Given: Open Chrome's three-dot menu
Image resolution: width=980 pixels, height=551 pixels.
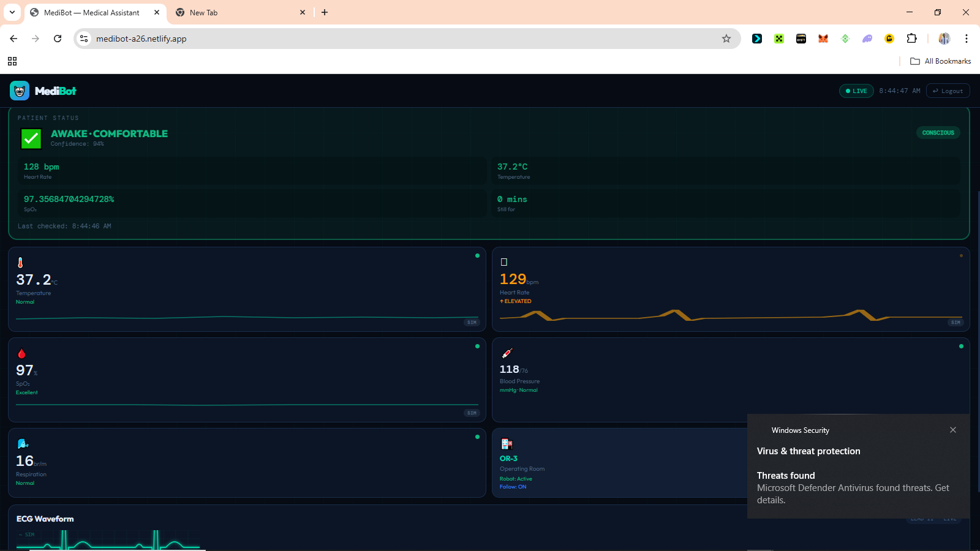Looking at the screenshot, I should tap(967, 39).
